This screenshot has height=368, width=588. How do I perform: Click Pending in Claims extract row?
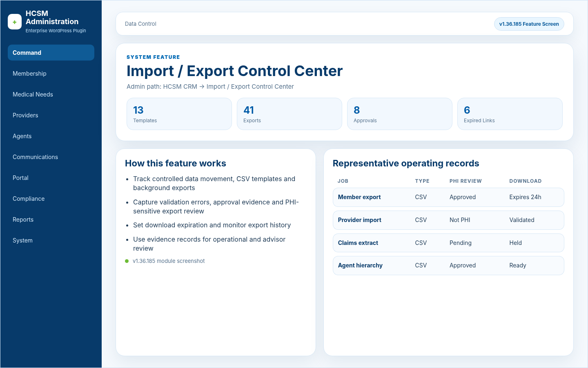461,243
